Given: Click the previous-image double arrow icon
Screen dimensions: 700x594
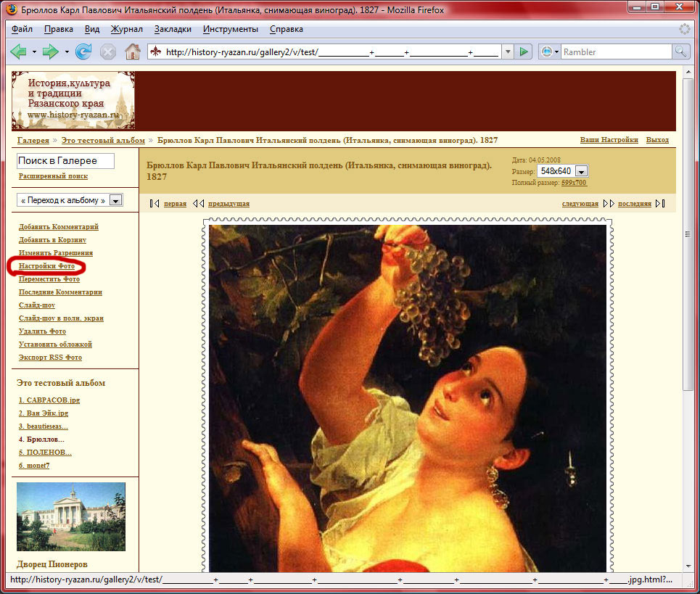Looking at the screenshot, I should (x=199, y=204).
